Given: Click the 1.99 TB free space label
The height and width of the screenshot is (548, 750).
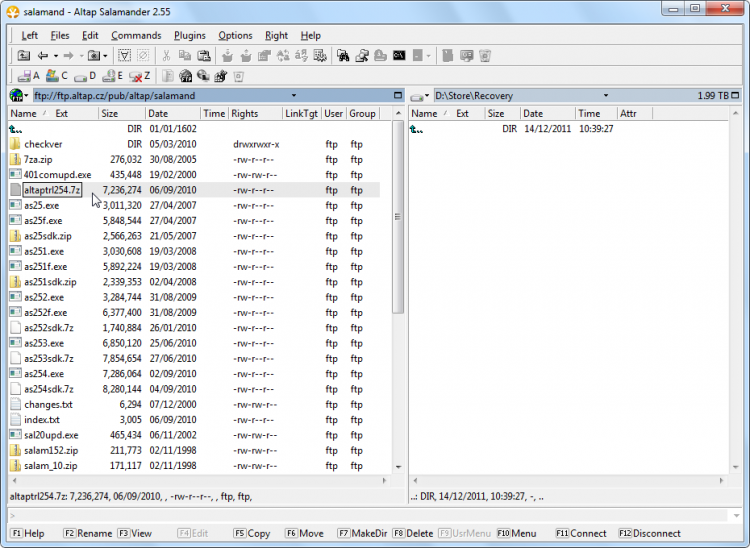Looking at the screenshot, I should 713,96.
